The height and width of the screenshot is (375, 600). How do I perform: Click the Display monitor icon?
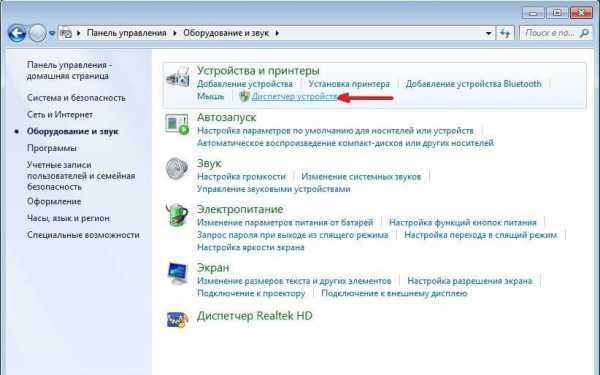177,274
